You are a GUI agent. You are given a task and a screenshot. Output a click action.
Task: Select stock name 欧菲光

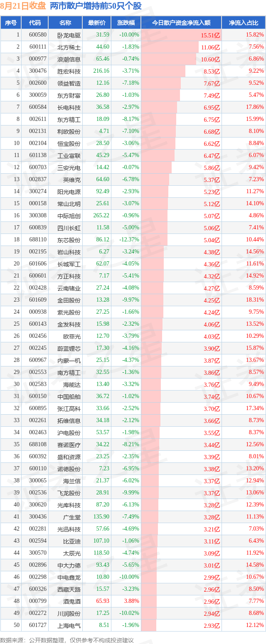coord(72,336)
